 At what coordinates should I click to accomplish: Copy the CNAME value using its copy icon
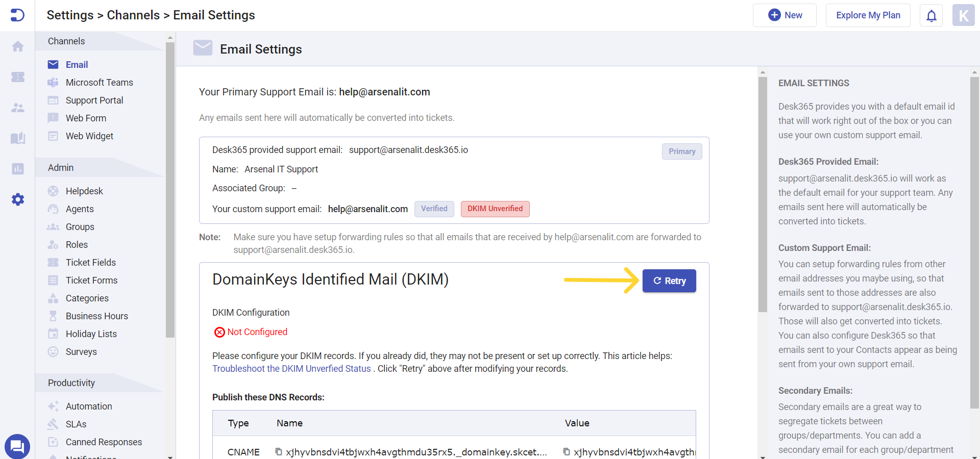[567, 452]
